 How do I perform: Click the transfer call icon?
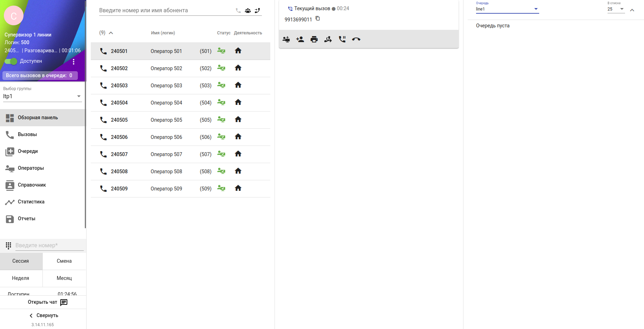click(328, 39)
